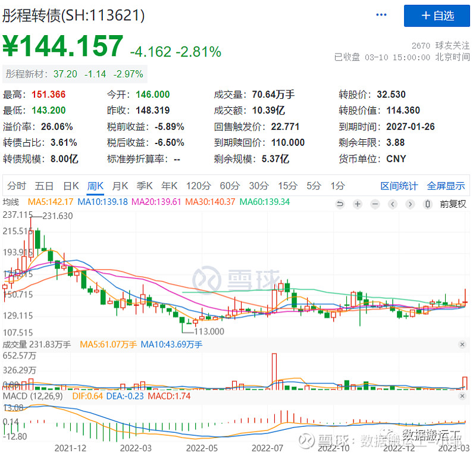Open the three-dot more options menu
The height and width of the screenshot is (456, 476).
pyautogui.click(x=381, y=15)
